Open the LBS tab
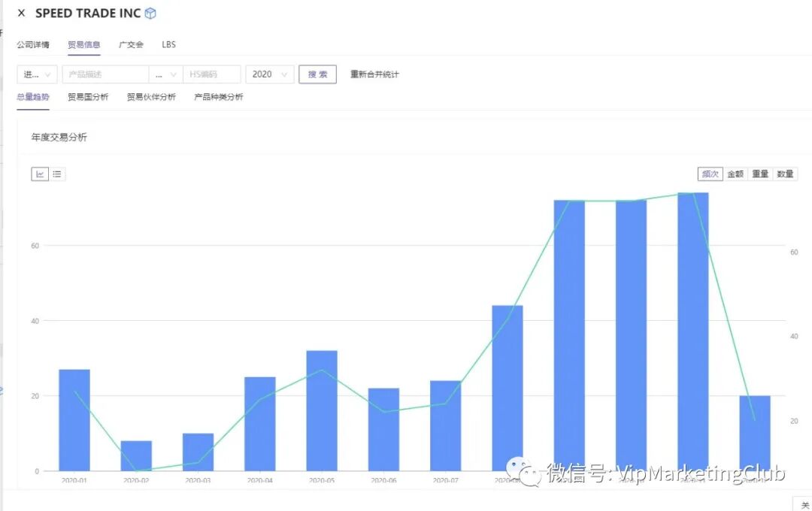This screenshot has width=812, height=511. (x=169, y=44)
